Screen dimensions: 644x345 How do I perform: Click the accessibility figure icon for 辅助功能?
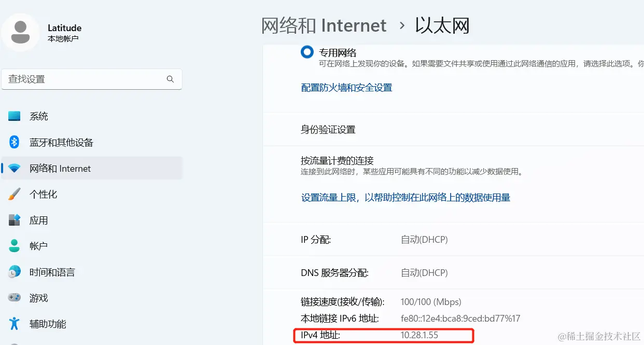[15, 324]
